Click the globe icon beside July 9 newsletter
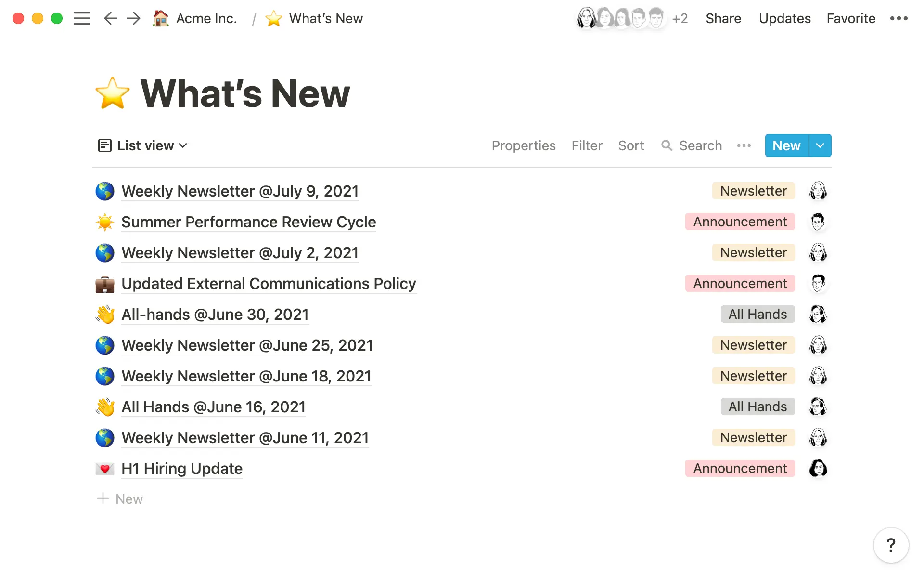 105,191
